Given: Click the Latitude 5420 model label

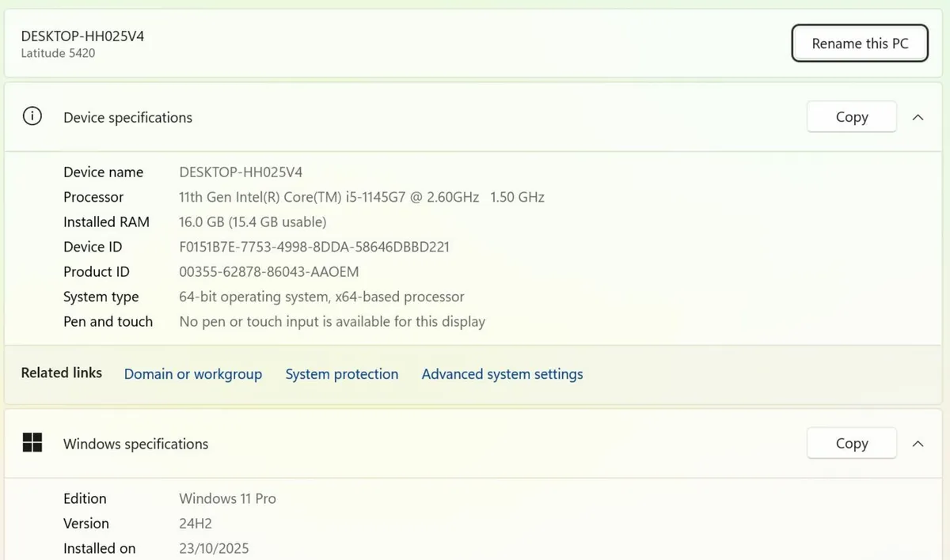Looking at the screenshot, I should click(x=58, y=54).
